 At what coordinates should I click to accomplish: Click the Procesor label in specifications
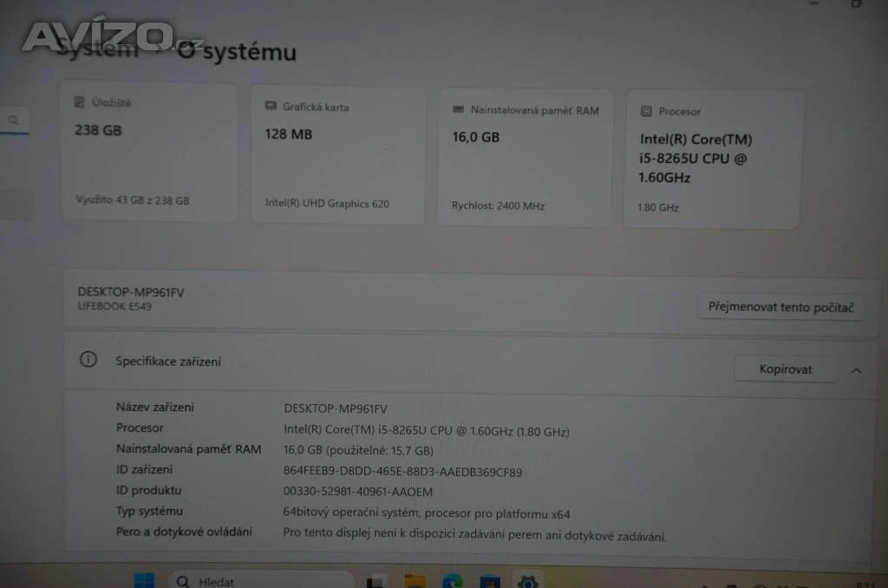click(x=140, y=428)
